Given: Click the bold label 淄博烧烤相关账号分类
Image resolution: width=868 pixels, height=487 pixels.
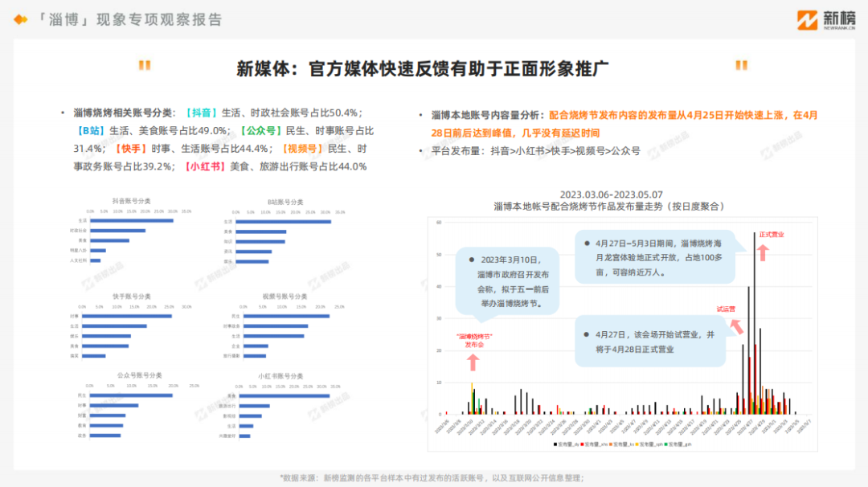Looking at the screenshot, I should [122, 113].
